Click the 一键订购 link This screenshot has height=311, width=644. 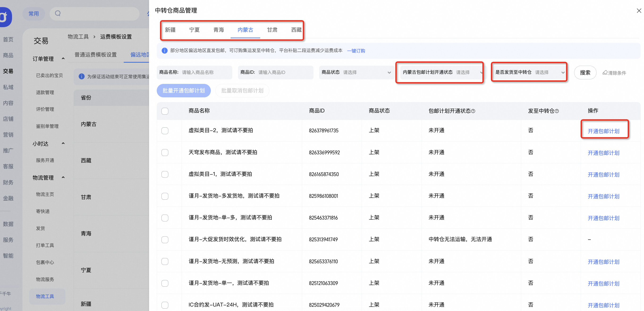click(356, 51)
